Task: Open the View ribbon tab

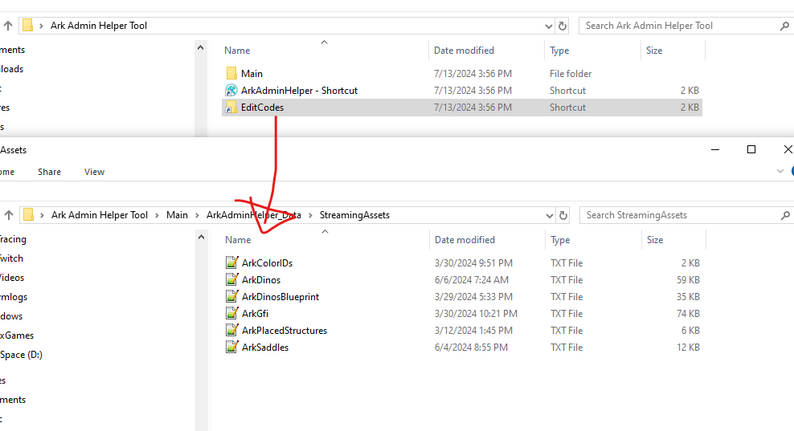Action: [x=94, y=172]
